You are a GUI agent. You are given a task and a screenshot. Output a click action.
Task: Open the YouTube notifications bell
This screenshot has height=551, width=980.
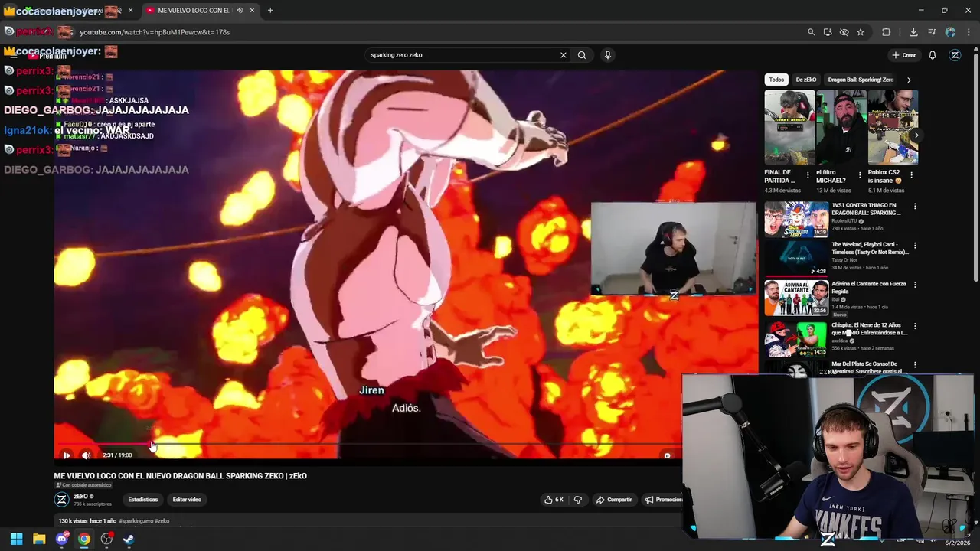pyautogui.click(x=933, y=55)
